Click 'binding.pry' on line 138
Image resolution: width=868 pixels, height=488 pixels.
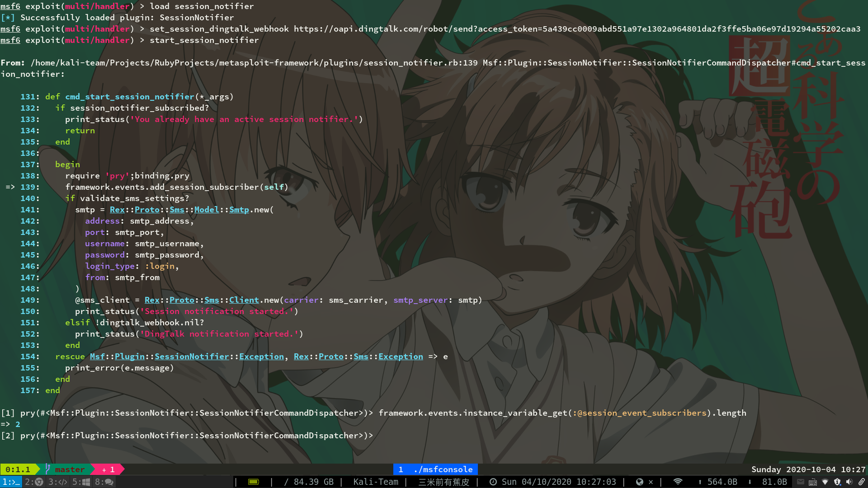[162, 176]
